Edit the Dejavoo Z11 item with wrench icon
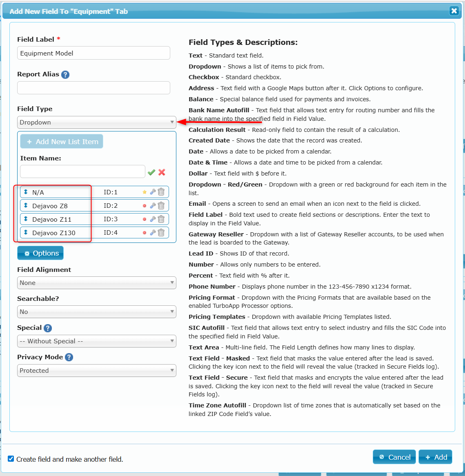The width and height of the screenshot is (465, 476). pyautogui.click(x=153, y=219)
